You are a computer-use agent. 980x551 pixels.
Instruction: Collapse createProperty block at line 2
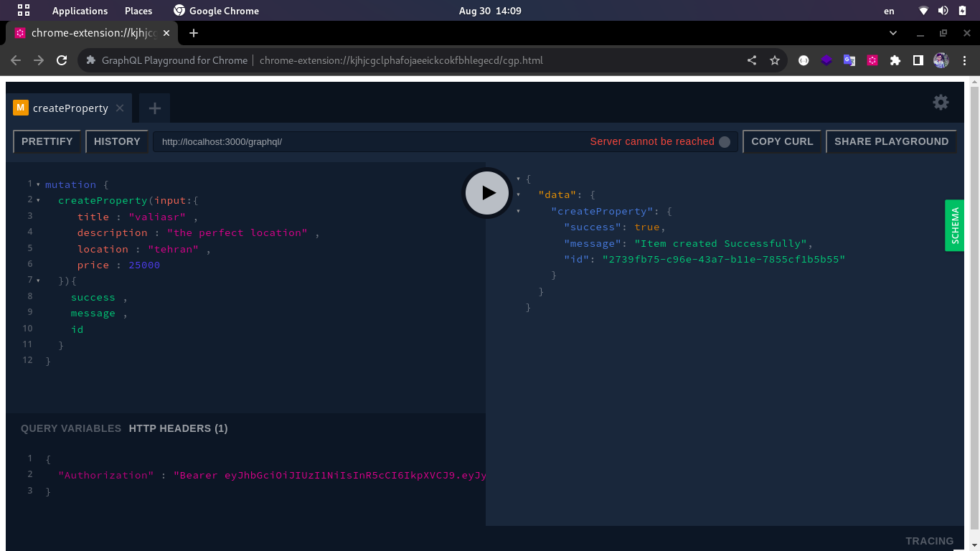38,200
